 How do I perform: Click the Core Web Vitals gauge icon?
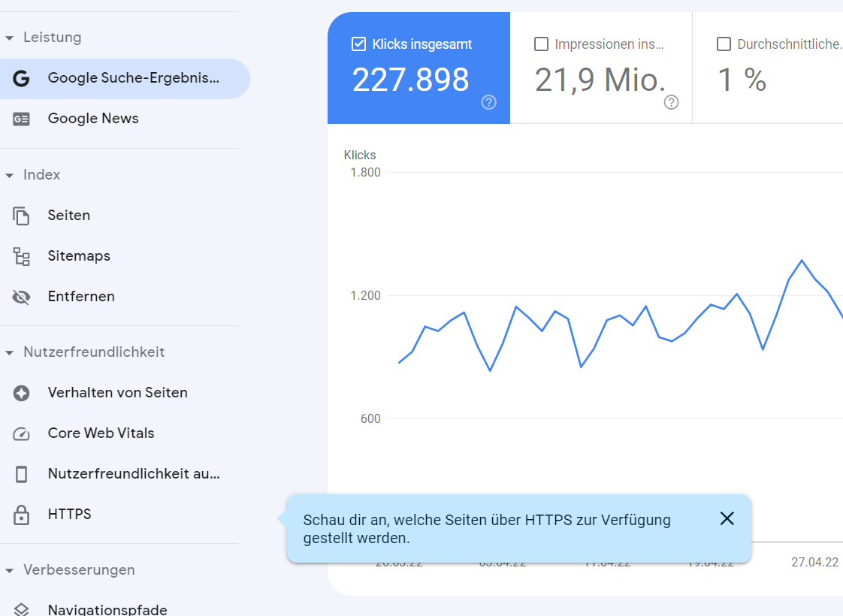21,433
